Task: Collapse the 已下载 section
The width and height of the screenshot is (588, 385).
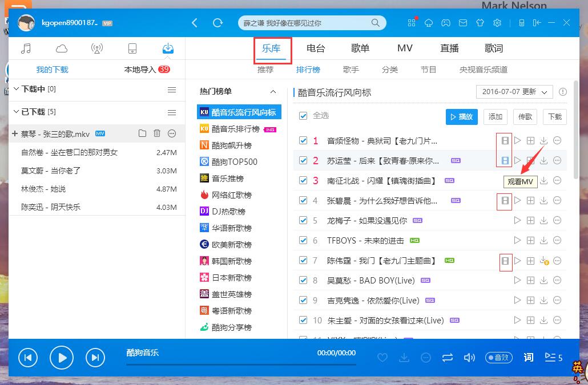Action: tap(16, 112)
